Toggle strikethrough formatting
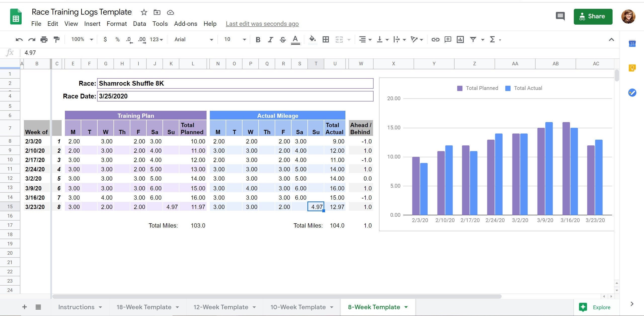The image size is (644, 316). [x=282, y=39]
